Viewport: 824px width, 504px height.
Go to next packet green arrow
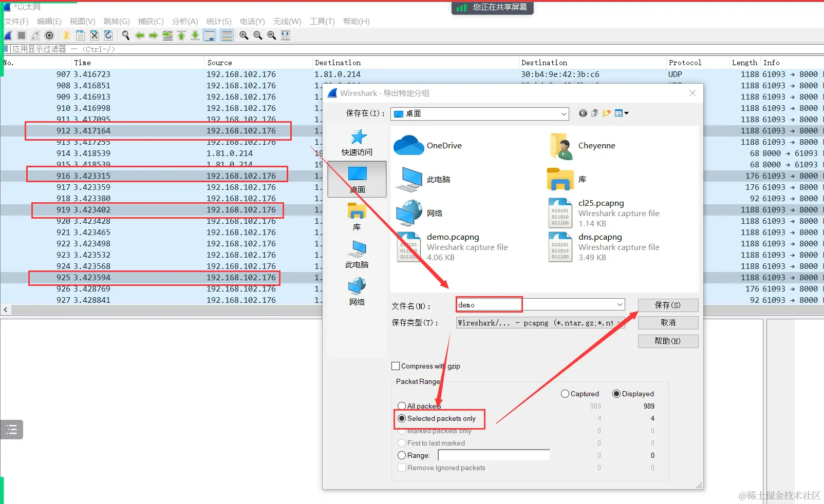pyautogui.click(x=153, y=35)
